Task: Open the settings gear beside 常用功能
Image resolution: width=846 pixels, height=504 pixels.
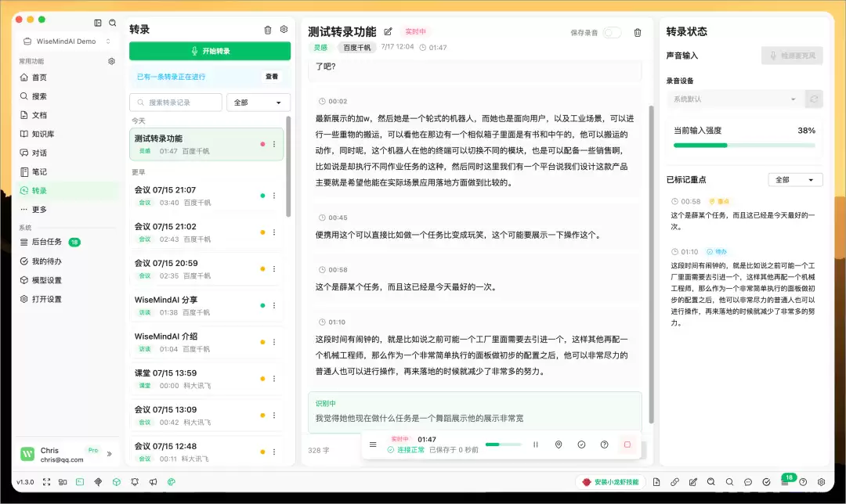Action: pyautogui.click(x=112, y=62)
